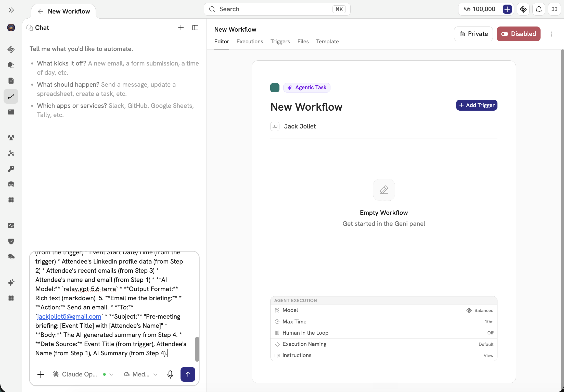Open the activity monitor icon in the sidebar

click(x=11, y=226)
